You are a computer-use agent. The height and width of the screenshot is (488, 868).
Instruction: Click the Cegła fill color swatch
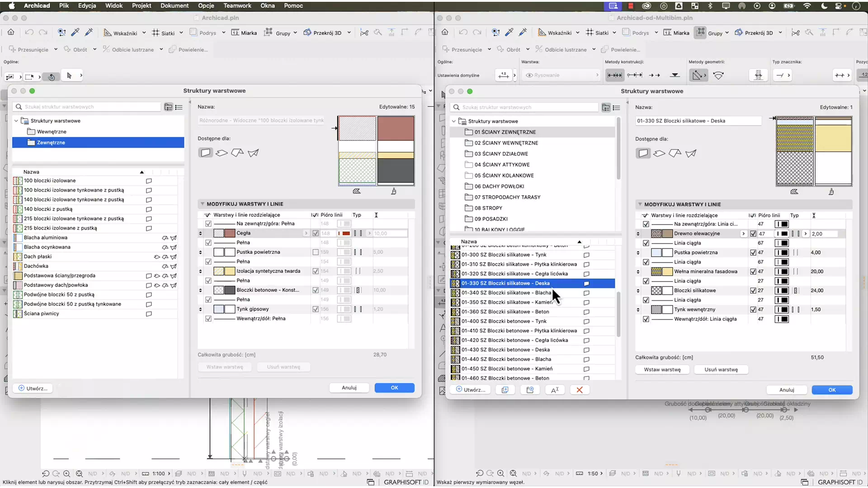tap(230, 233)
